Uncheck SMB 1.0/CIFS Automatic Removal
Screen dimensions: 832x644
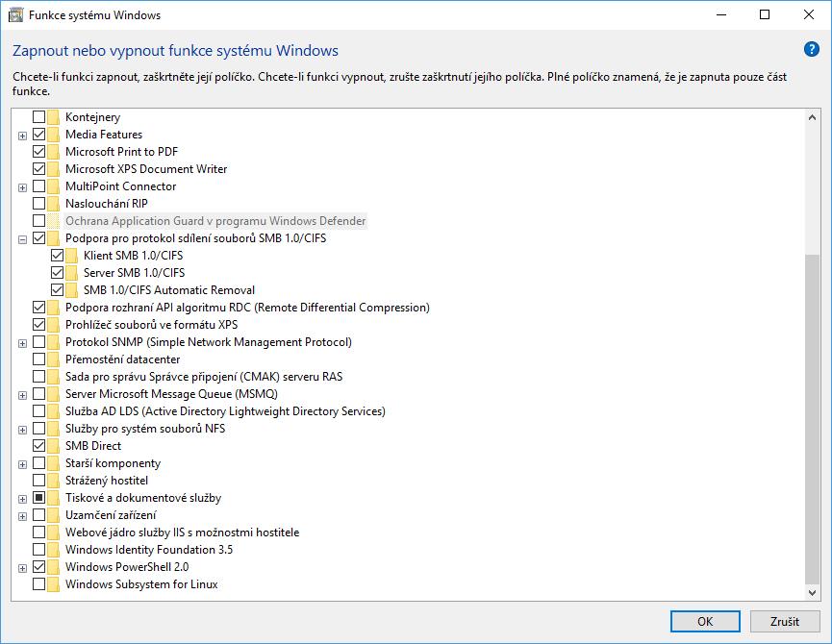(x=57, y=290)
